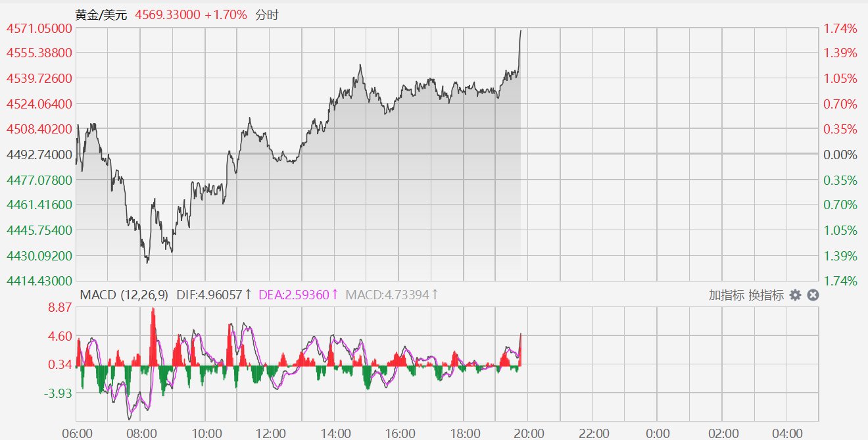Select the DIF:4.96057 legend label
The width and height of the screenshot is (868, 440).
(209, 295)
